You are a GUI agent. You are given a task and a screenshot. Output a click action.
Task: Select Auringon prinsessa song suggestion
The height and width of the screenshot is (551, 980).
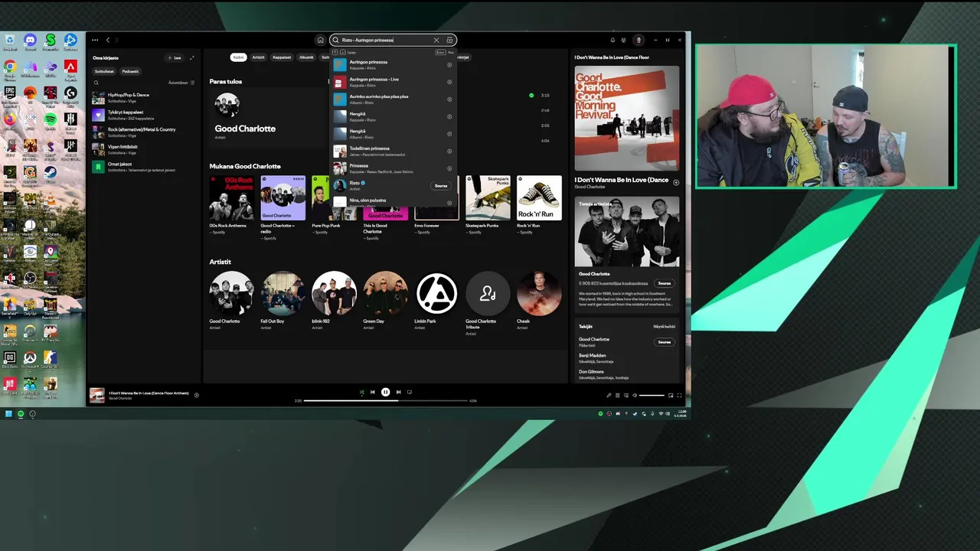point(393,64)
